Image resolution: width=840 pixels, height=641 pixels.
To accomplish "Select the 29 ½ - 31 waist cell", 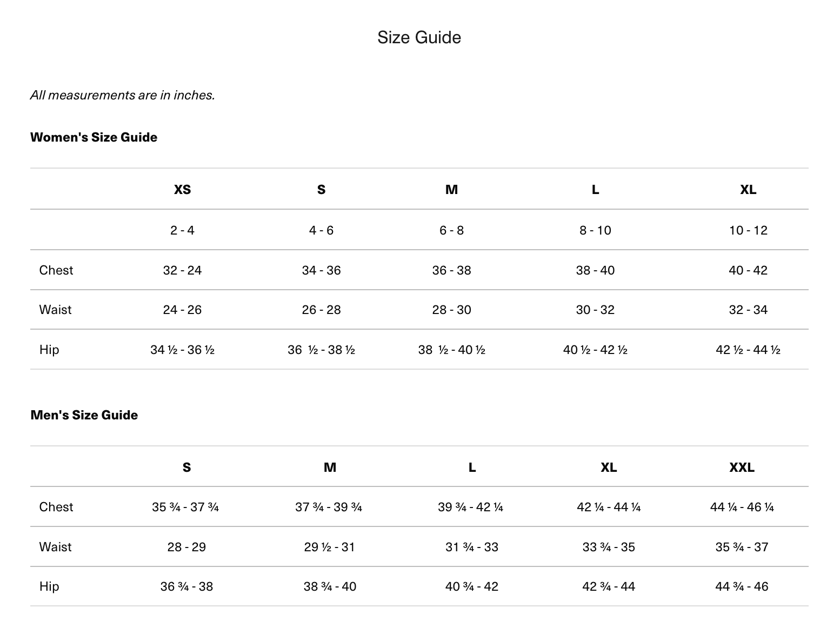I will pos(329,547).
